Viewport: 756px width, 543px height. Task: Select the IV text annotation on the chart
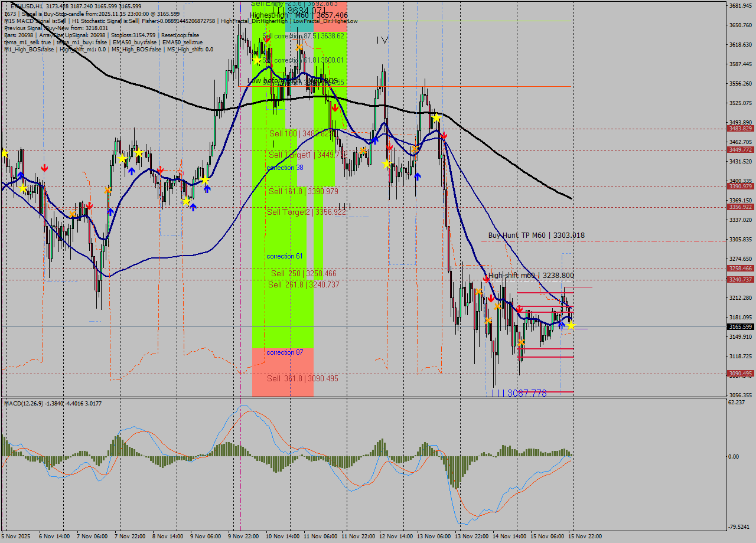point(382,39)
